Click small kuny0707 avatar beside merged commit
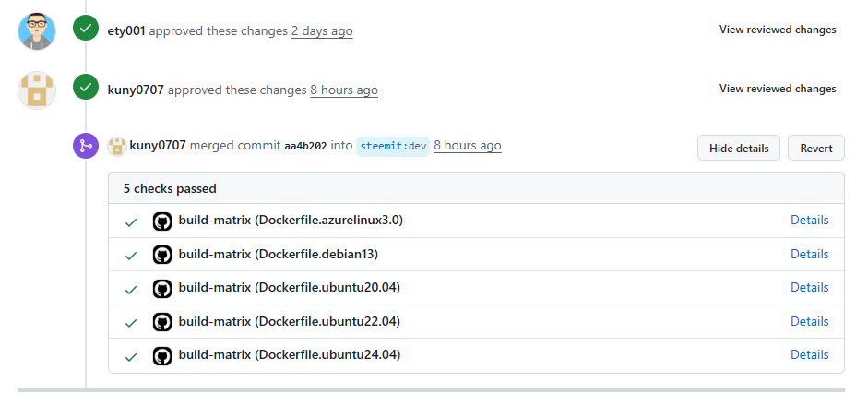The image size is (868, 406). [117, 146]
